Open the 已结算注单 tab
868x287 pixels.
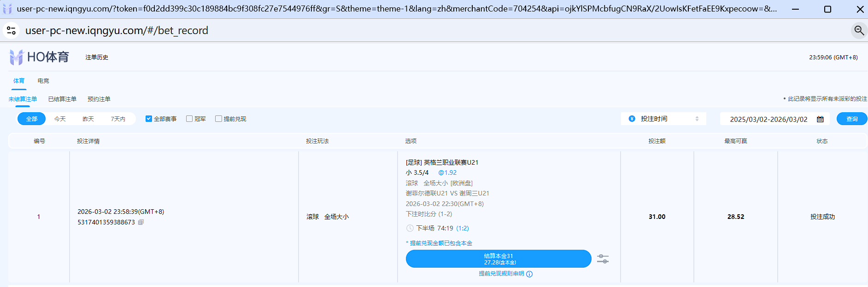tap(62, 99)
